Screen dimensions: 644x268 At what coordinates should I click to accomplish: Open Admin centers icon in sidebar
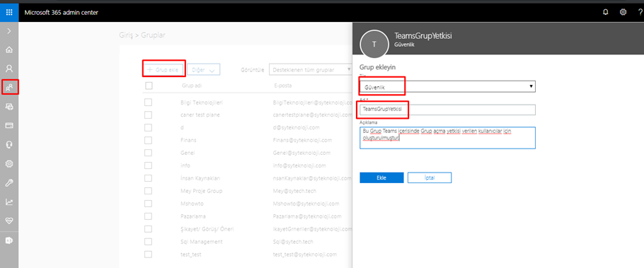pos(9,240)
